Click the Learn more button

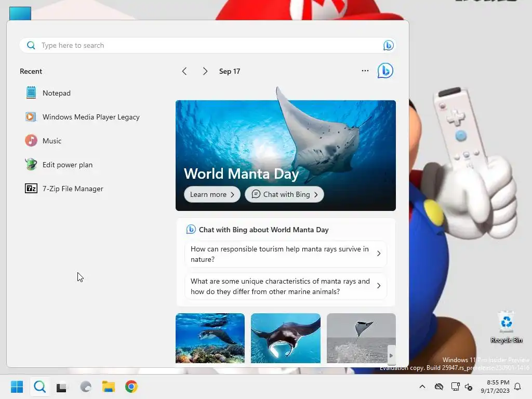point(212,194)
